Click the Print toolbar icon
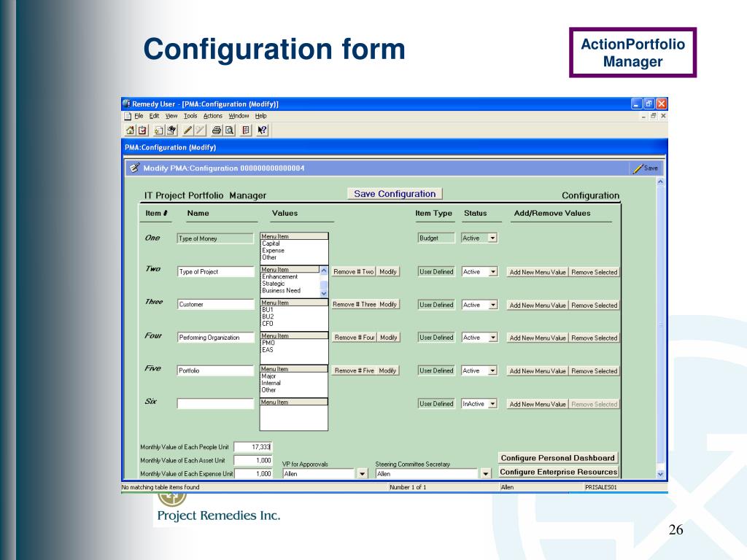Screen dimensions: 747x560 [x=217, y=130]
